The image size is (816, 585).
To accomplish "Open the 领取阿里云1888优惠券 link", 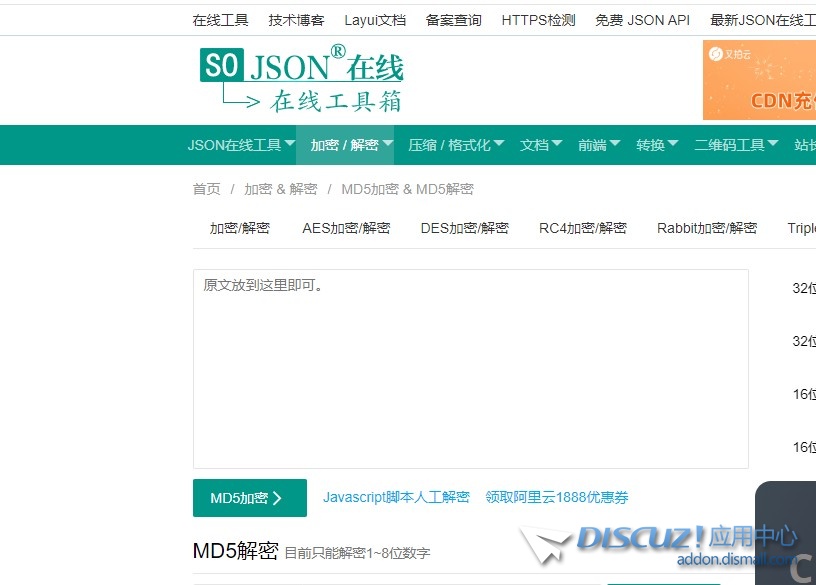I will [x=557, y=497].
